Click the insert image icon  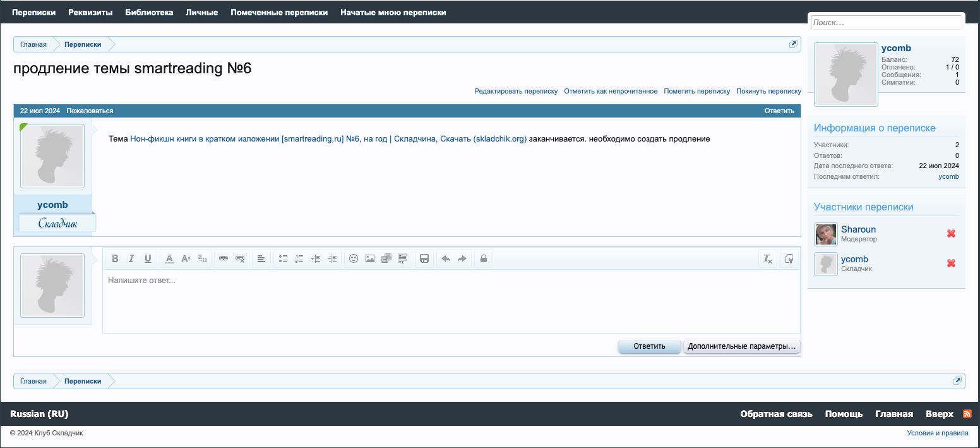click(370, 258)
